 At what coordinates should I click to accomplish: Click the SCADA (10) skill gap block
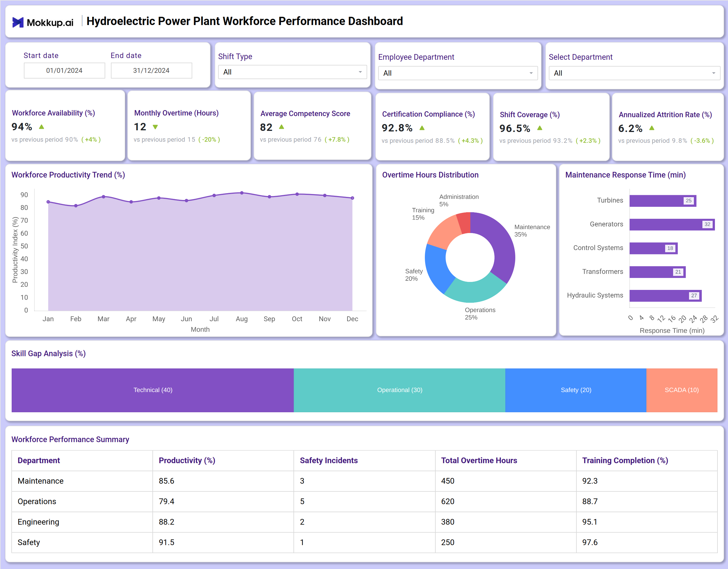pos(682,390)
